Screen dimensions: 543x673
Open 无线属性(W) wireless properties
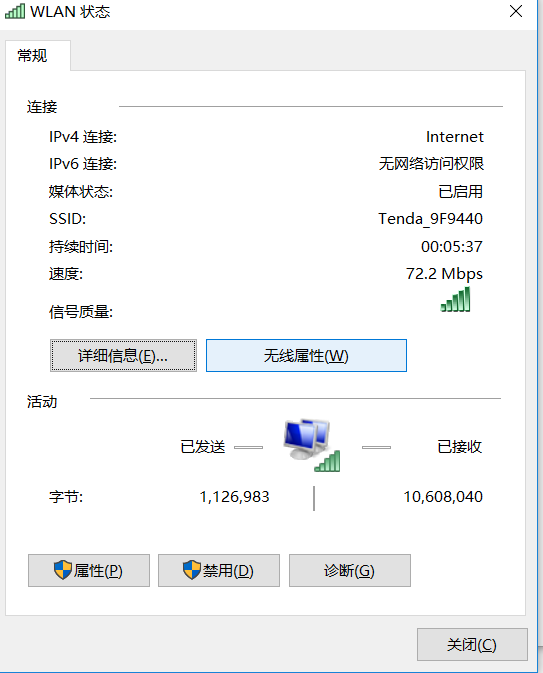[306, 355]
